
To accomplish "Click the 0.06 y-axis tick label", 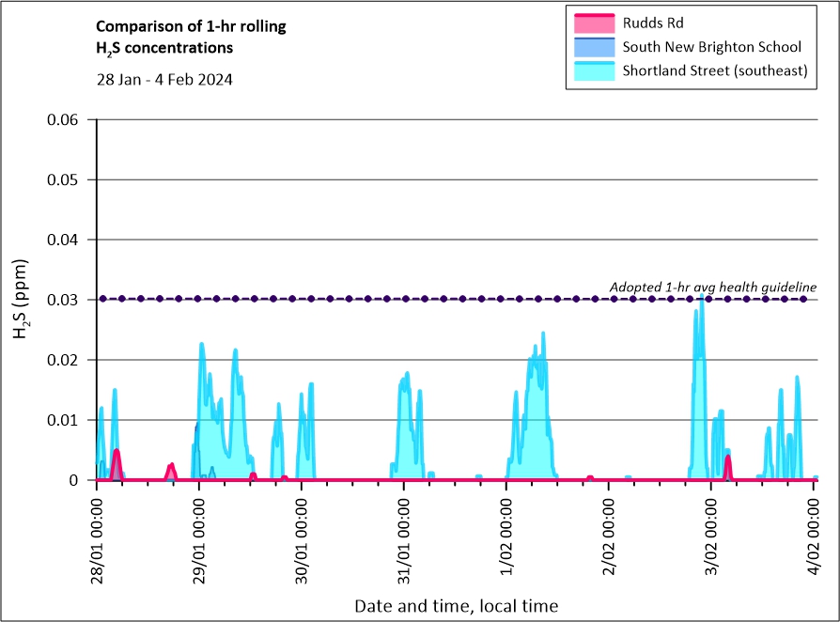I will point(67,119).
